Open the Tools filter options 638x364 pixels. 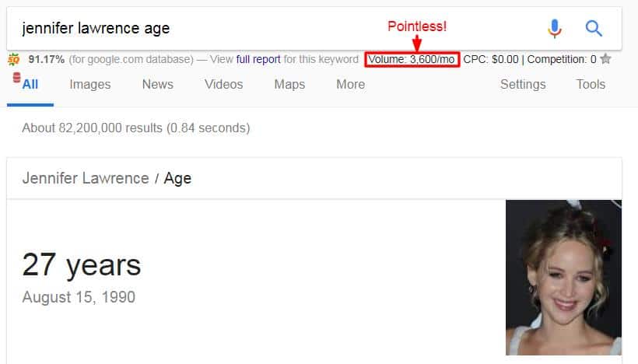click(591, 84)
